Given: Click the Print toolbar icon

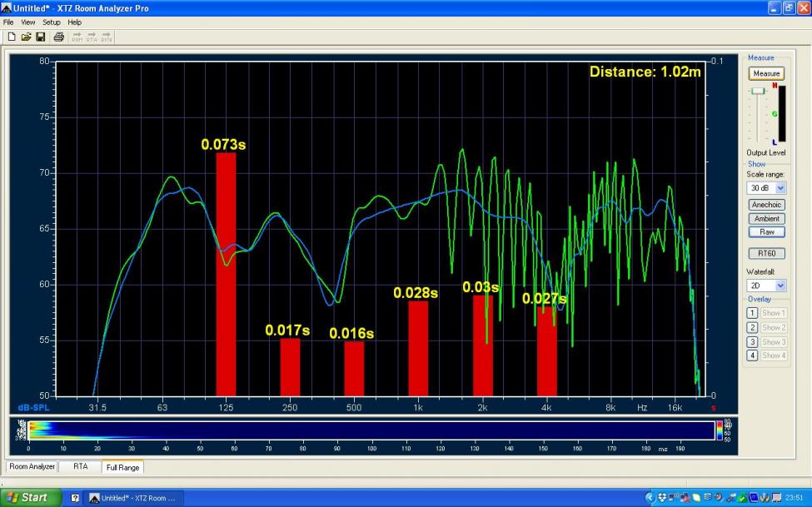Looking at the screenshot, I should pyautogui.click(x=58, y=37).
